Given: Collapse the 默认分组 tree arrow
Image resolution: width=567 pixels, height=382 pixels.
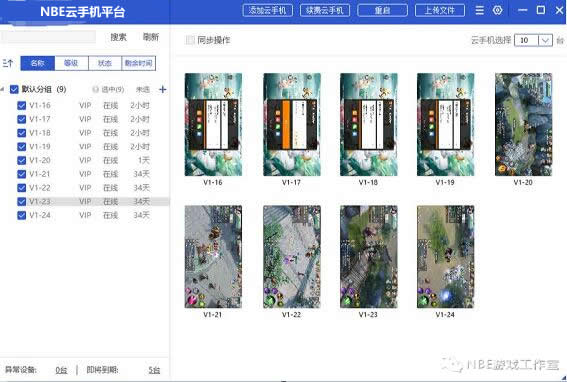Looking at the screenshot, I should tap(3, 89).
